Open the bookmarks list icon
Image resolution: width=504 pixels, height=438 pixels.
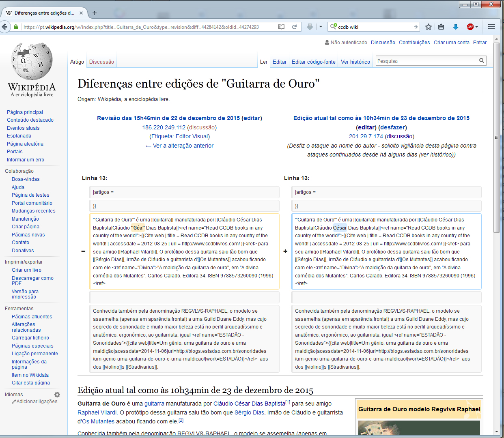(441, 27)
